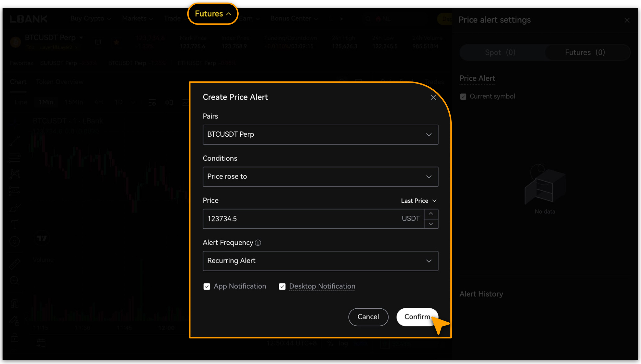This screenshot has height=364, width=641.
Task: Click the Alert Frequency info icon
Action: coord(258,243)
